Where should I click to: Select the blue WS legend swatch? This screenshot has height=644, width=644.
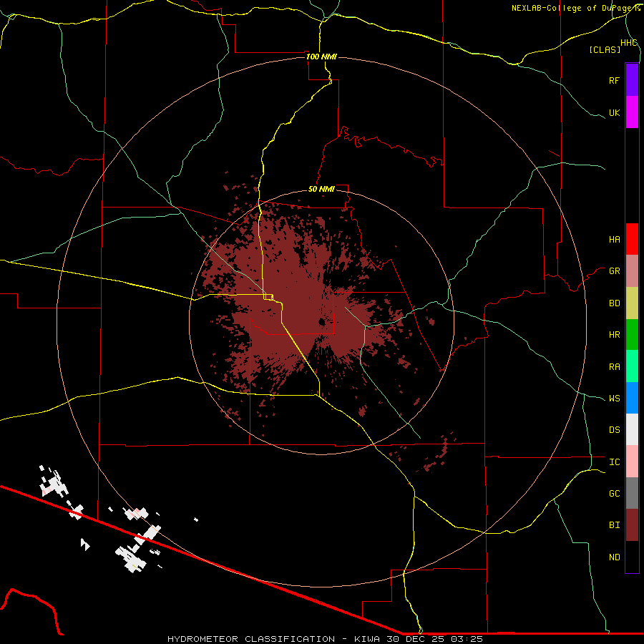[x=632, y=398]
